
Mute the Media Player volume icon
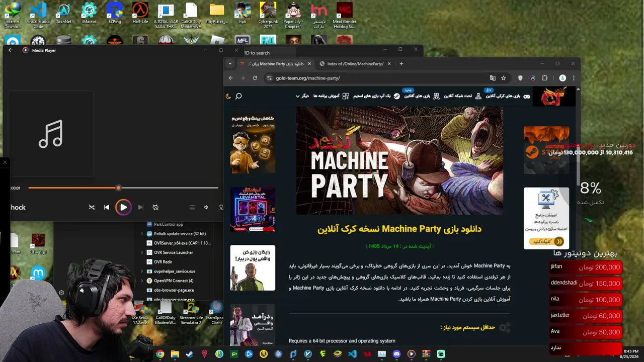coord(206,207)
